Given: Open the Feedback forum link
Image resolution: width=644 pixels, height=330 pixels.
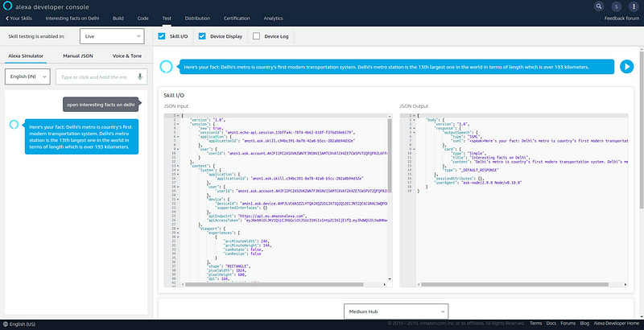Looking at the screenshot, I should [621, 19].
